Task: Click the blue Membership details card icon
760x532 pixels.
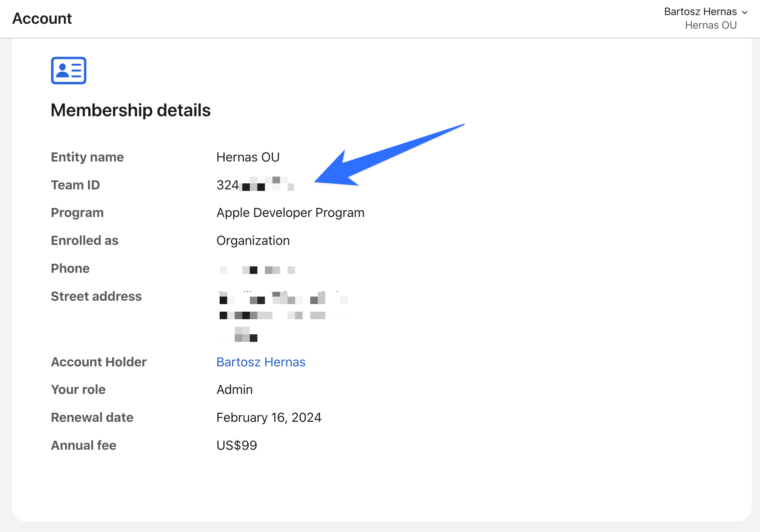Action: click(68, 70)
